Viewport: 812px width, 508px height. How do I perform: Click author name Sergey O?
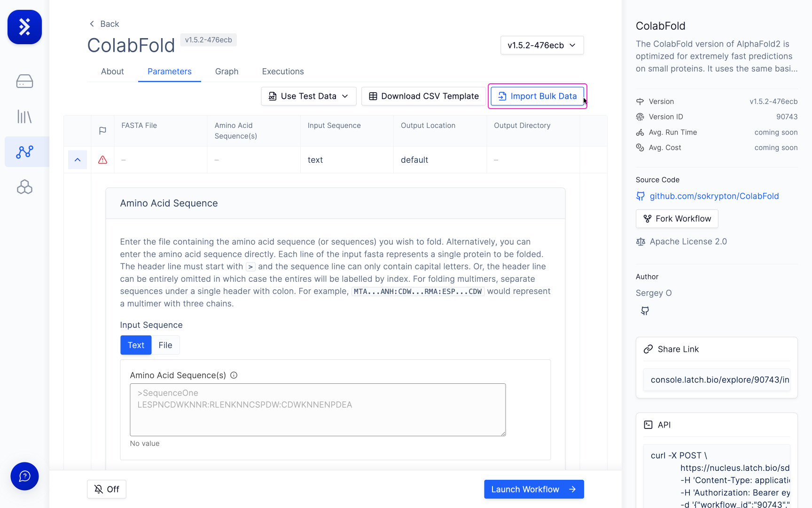click(654, 293)
